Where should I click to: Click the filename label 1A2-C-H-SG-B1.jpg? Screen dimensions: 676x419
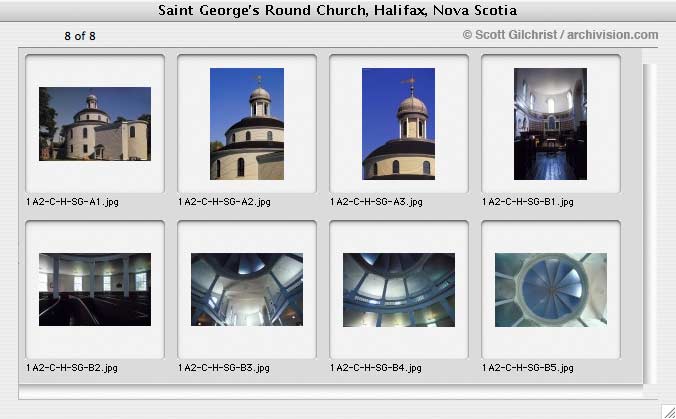click(x=528, y=202)
